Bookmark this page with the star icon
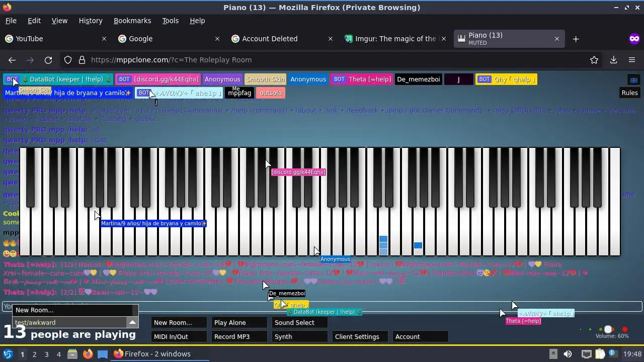Image resolution: width=644 pixels, height=362 pixels. pos(594,60)
